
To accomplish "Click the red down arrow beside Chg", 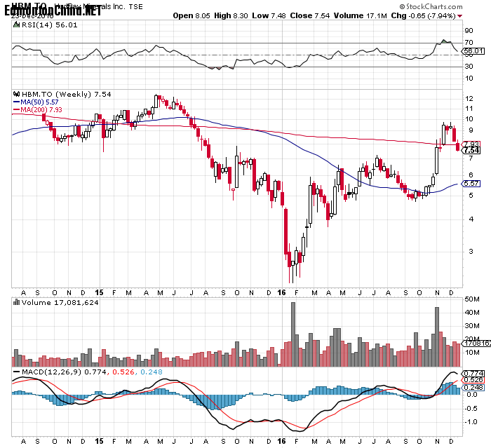I will [459, 16].
